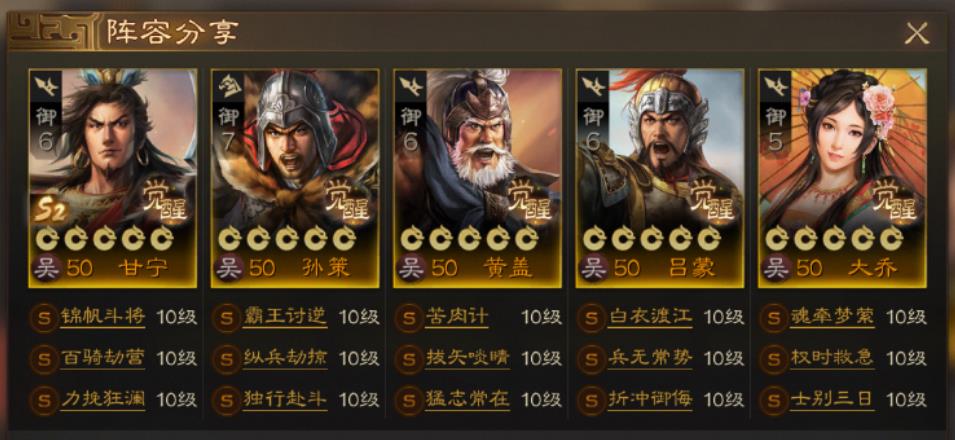This screenshot has width=955, height=440.
Task: Click the archer troop icon on 甘宁 card
Action: coord(46,85)
